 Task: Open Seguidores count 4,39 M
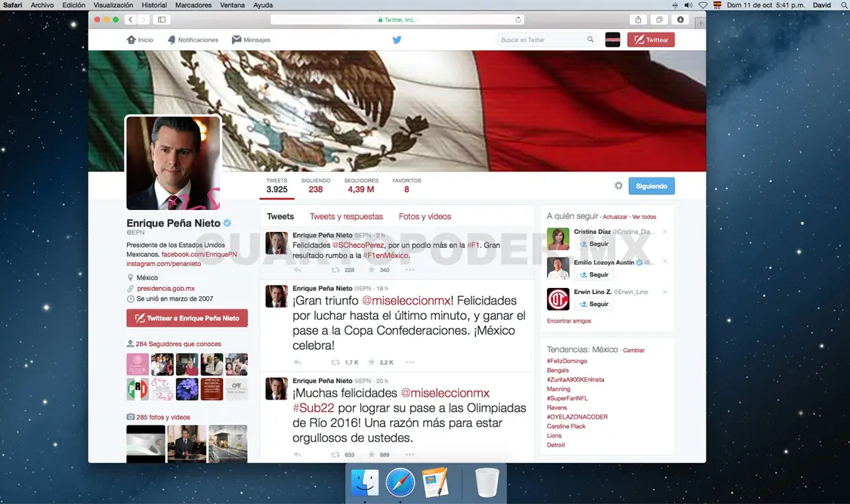(361, 186)
